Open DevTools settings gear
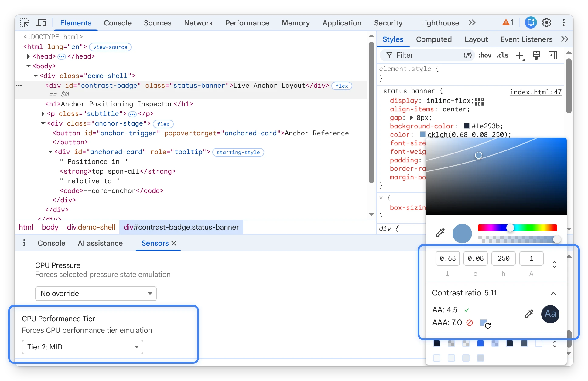The height and width of the screenshot is (381, 588). (x=547, y=23)
